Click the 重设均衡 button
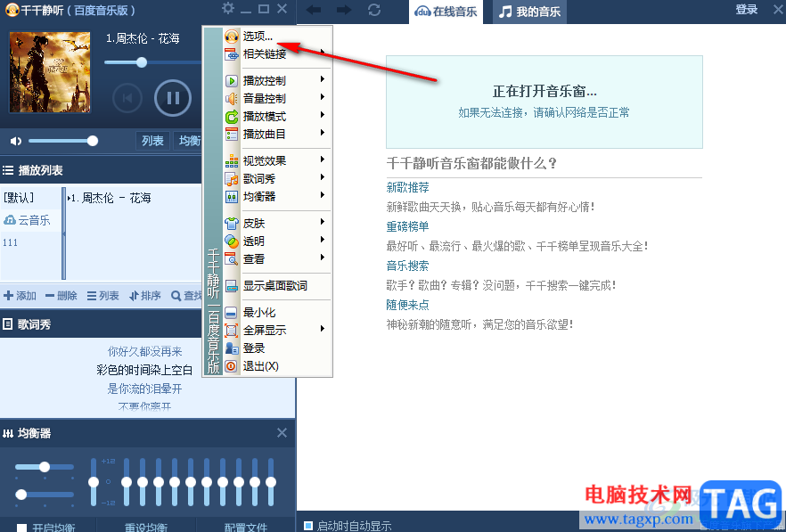The image size is (786, 532). pyautogui.click(x=145, y=528)
